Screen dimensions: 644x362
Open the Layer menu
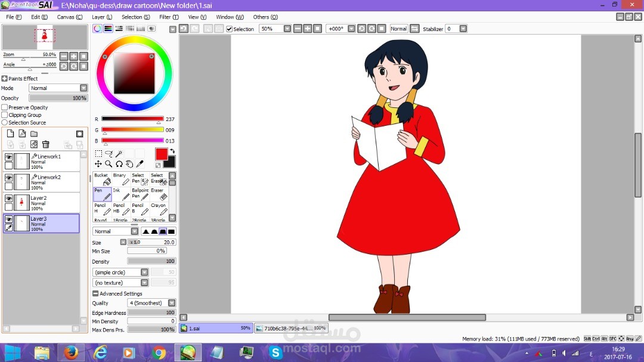102,17
